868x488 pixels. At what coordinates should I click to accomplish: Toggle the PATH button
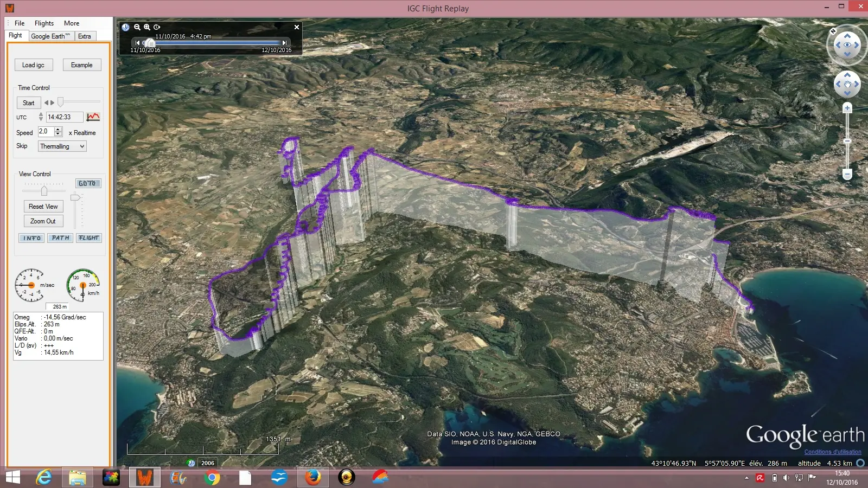(60, 238)
